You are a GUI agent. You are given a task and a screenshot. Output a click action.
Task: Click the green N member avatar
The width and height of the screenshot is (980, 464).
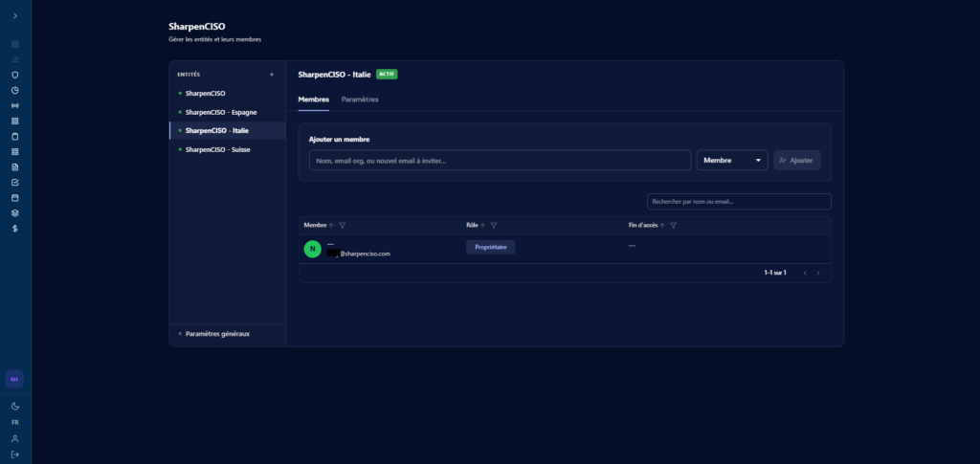(313, 249)
